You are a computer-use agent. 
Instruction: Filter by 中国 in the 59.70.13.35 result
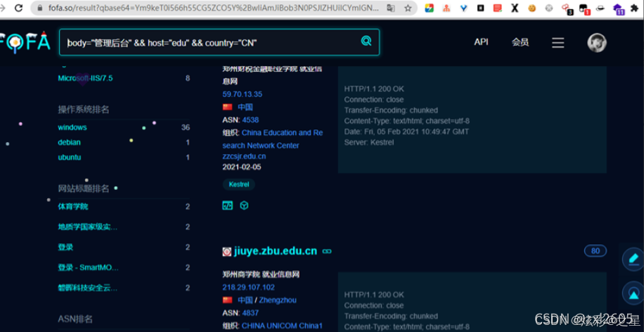click(245, 107)
